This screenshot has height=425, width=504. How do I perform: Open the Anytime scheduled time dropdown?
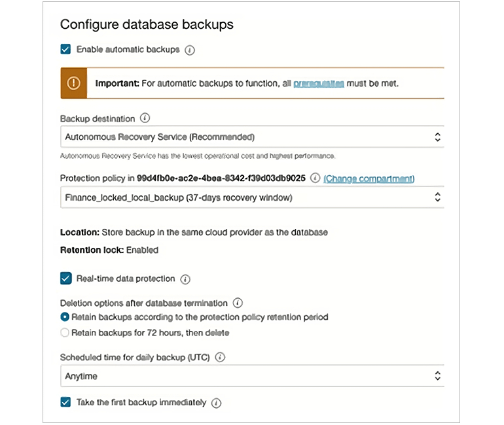tap(252, 376)
